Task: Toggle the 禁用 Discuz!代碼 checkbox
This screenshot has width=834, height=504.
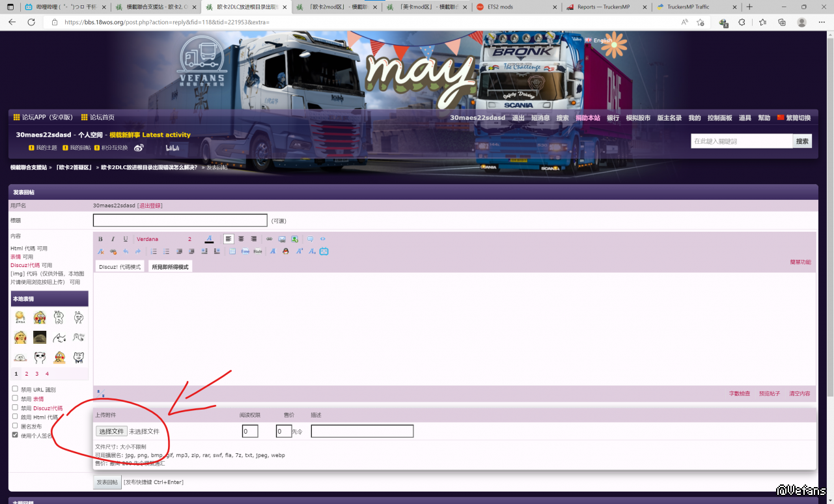Action: pos(15,407)
